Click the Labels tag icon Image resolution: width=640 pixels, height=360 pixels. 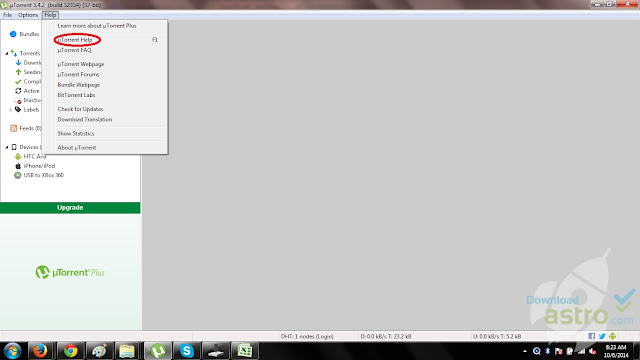[18, 109]
